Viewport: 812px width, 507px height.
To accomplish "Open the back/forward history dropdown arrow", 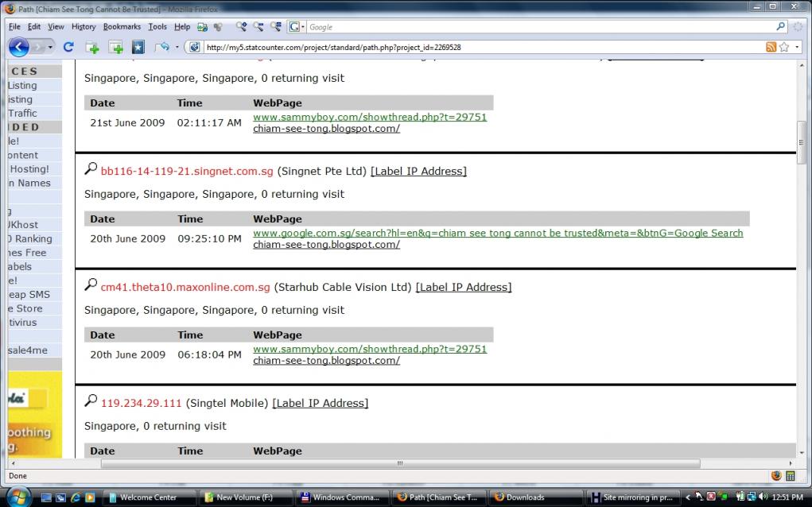I will [50, 48].
